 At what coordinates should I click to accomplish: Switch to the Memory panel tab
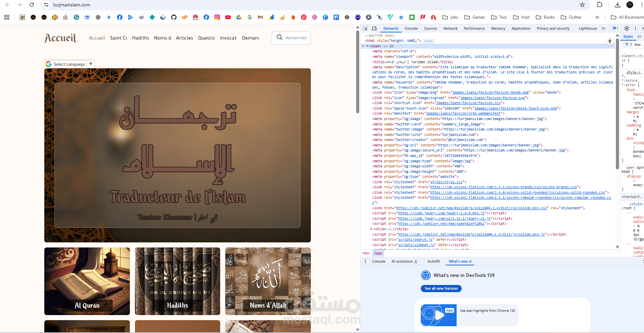498,28
